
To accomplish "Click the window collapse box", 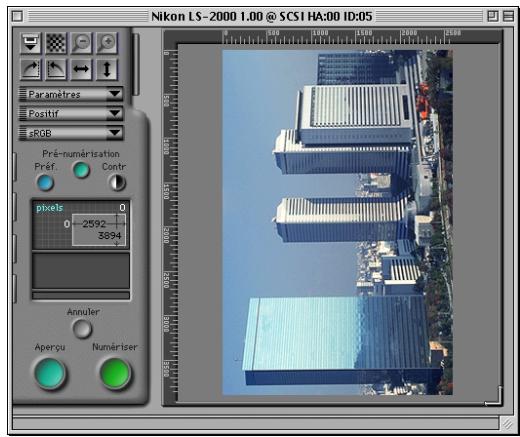I will (x=508, y=16).
